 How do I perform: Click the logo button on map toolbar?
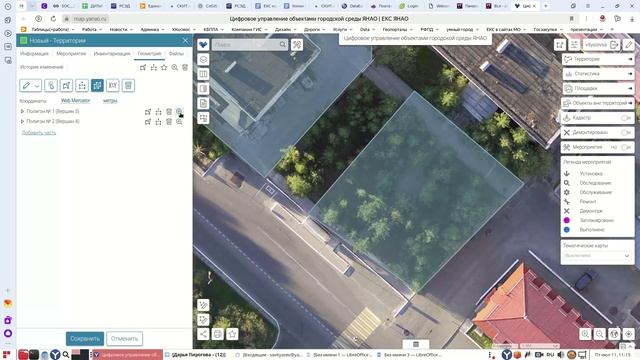pos(203,44)
